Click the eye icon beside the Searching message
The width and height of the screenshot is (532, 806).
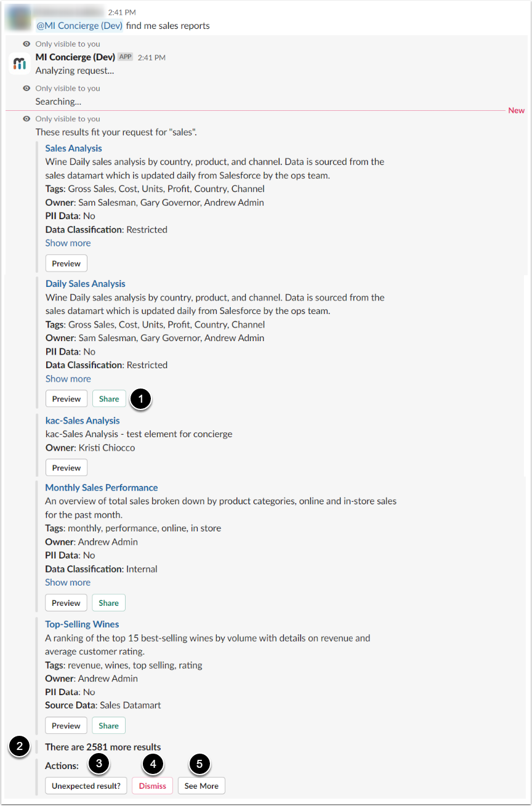(26, 89)
